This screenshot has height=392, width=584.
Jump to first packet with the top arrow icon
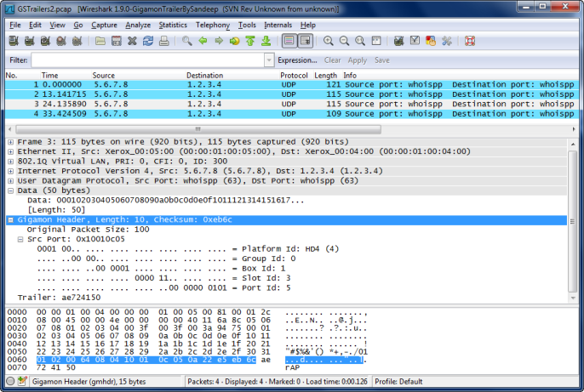click(251, 41)
